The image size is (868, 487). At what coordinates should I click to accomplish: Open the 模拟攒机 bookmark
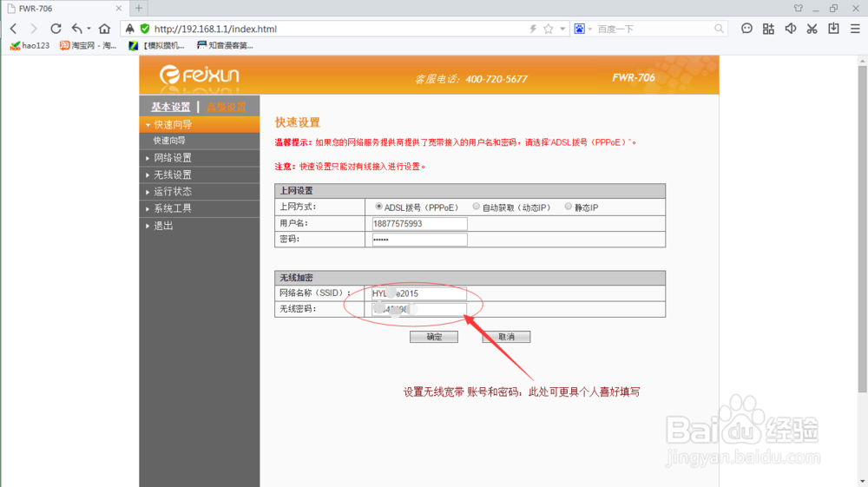tap(156, 45)
